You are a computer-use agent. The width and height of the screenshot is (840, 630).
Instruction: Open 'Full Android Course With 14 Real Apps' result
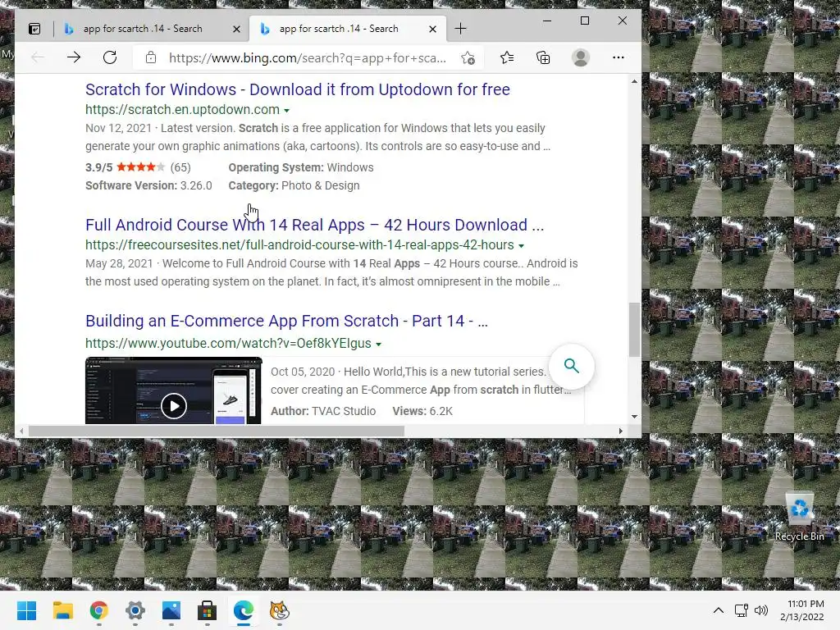pos(314,225)
